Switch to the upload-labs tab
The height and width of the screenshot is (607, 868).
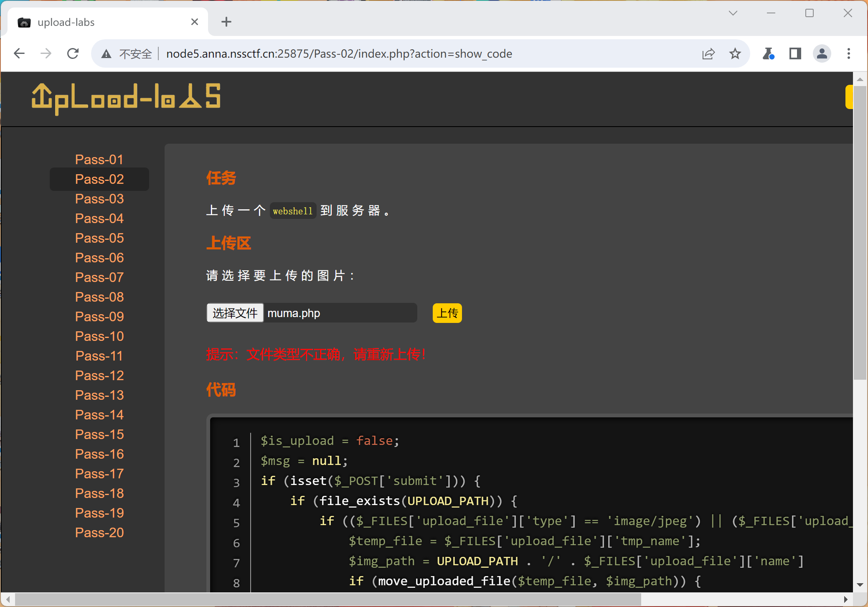pos(84,22)
